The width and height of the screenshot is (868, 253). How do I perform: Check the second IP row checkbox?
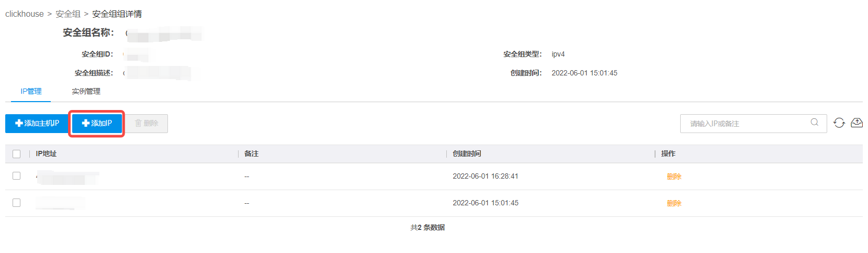coord(17,203)
